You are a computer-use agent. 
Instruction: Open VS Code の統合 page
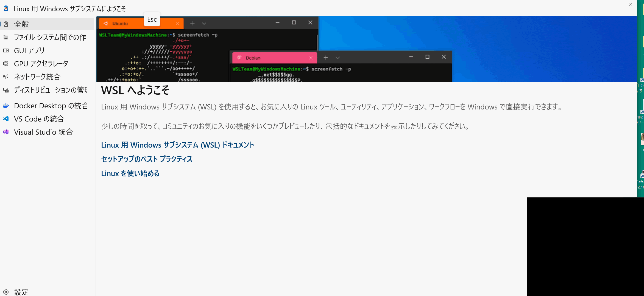pyautogui.click(x=47, y=119)
